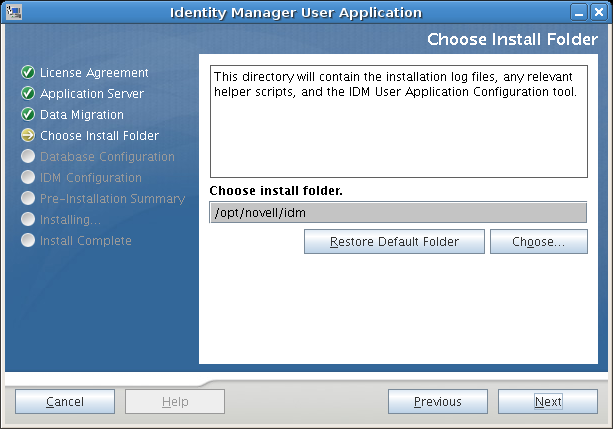Viewport: 613px width, 429px height.
Task: Close the Identity Manager User Application window
Action: click(599, 12)
